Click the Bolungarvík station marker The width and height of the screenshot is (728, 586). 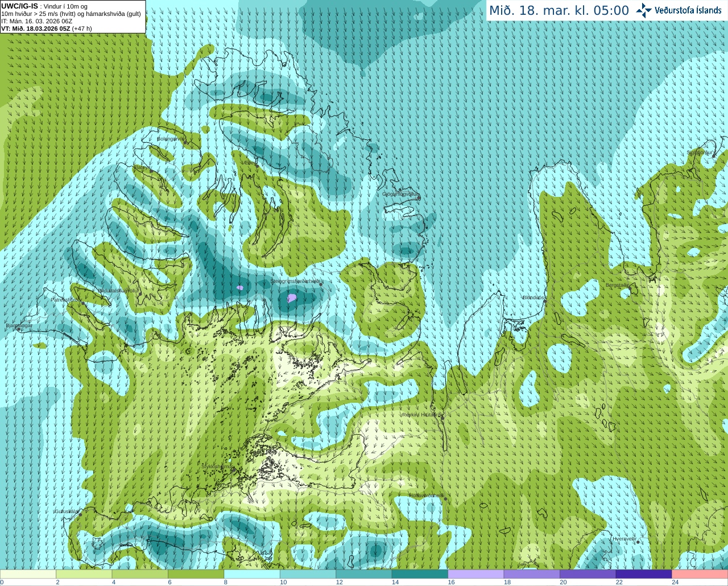(185, 142)
